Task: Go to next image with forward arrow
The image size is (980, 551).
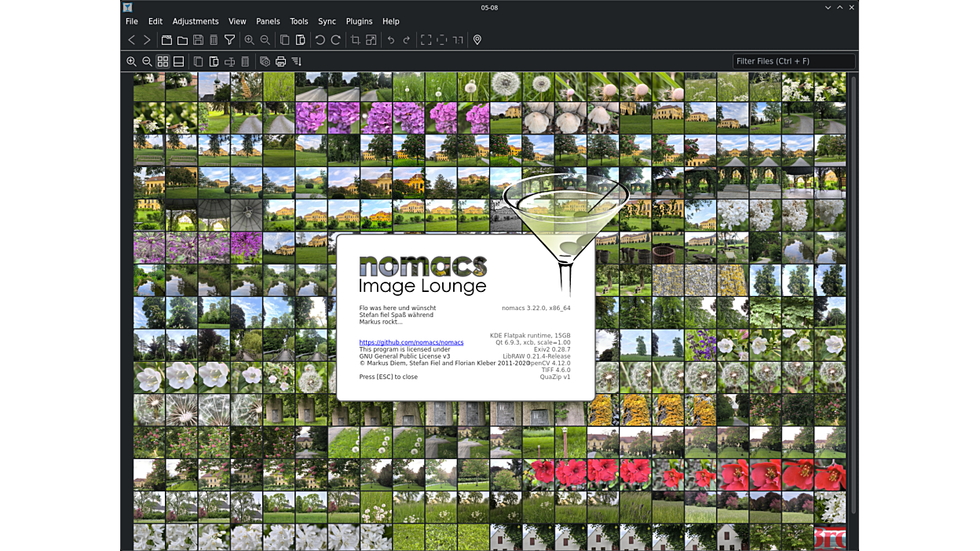Action: coord(147,40)
